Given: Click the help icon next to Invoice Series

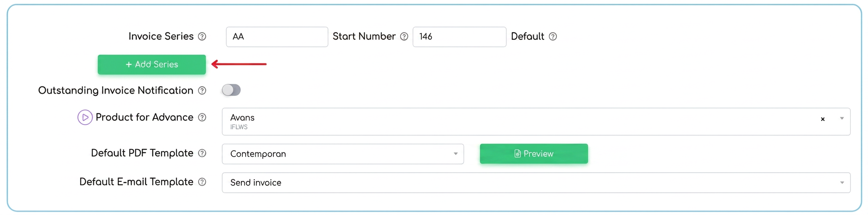Looking at the screenshot, I should (202, 37).
